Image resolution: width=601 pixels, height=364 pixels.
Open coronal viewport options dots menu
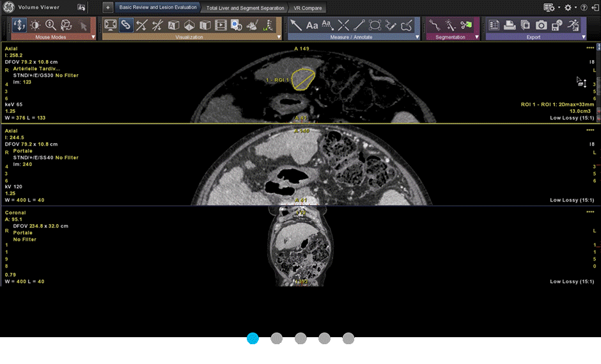pyautogui.click(x=590, y=211)
